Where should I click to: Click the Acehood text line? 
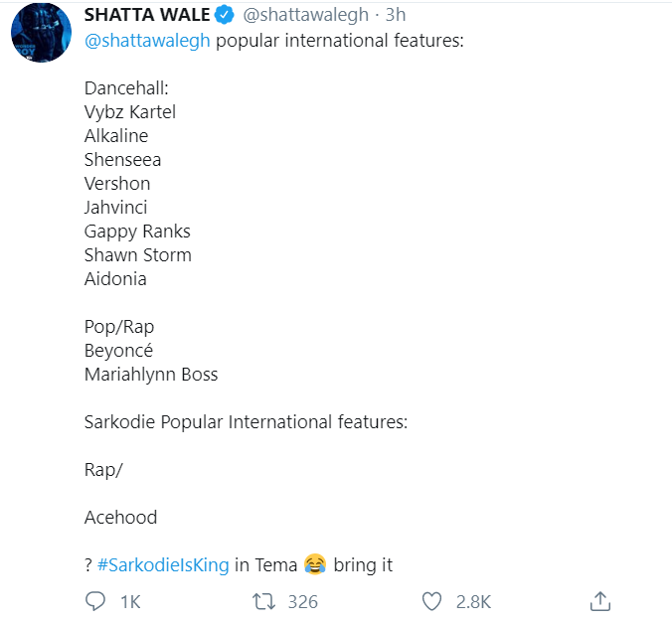click(120, 518)
